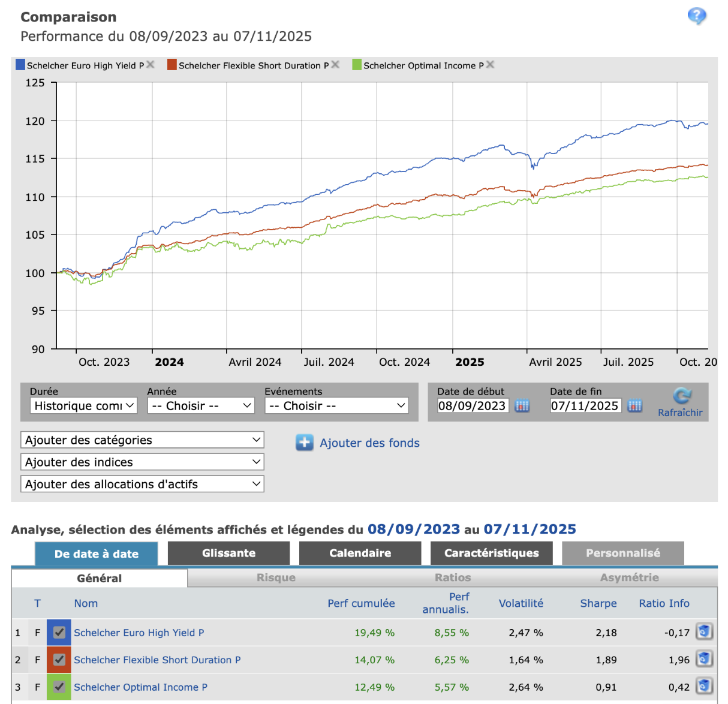Remove Schelcher Euro High Yield P from chart legend

click(x=151, y=65)
